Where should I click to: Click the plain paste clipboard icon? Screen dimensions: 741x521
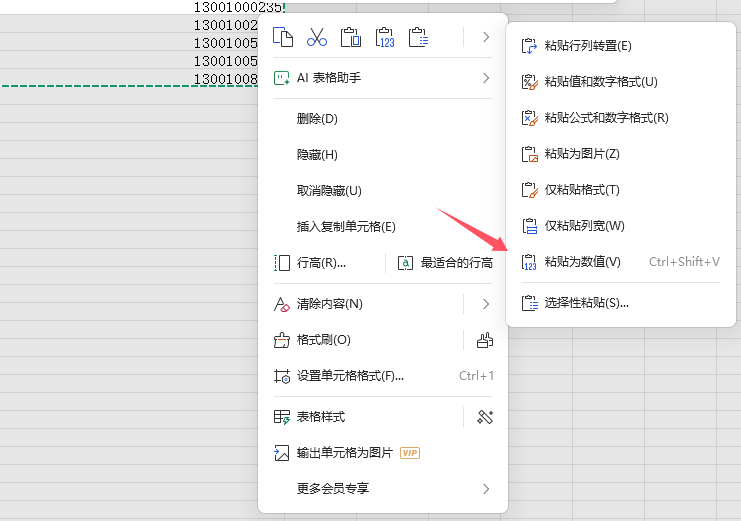point(350,38)
